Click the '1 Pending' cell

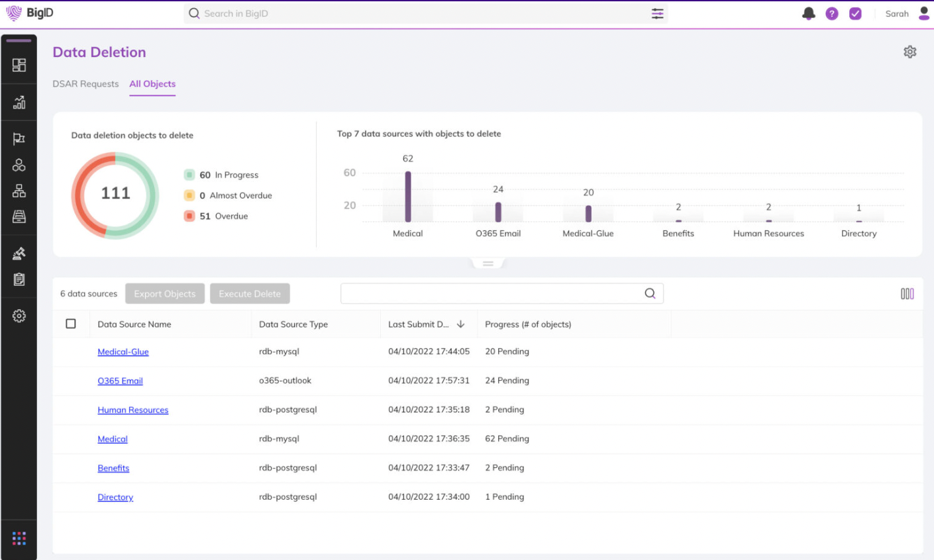coord(505,497)
